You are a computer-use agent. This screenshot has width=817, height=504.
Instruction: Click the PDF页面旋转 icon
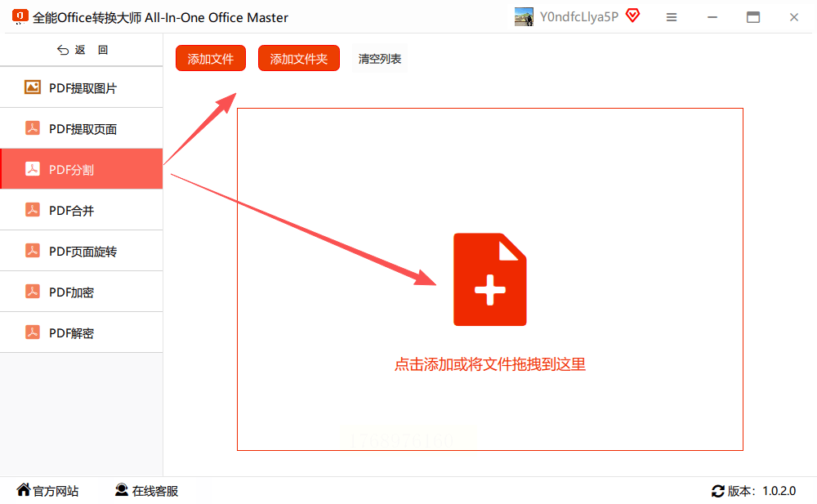coord(33,251)
